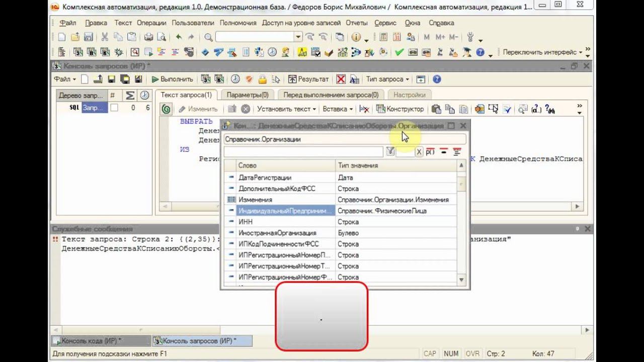Click the Результат button

[x=308, y=79]
